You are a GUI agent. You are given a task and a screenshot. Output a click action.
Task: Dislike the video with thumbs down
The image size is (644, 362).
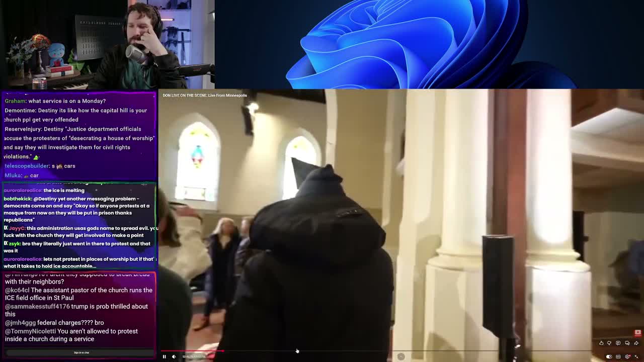coord(609,343)
